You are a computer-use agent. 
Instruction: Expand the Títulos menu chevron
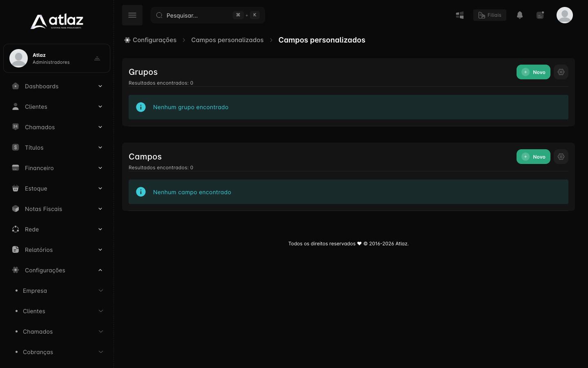[100, 147]
